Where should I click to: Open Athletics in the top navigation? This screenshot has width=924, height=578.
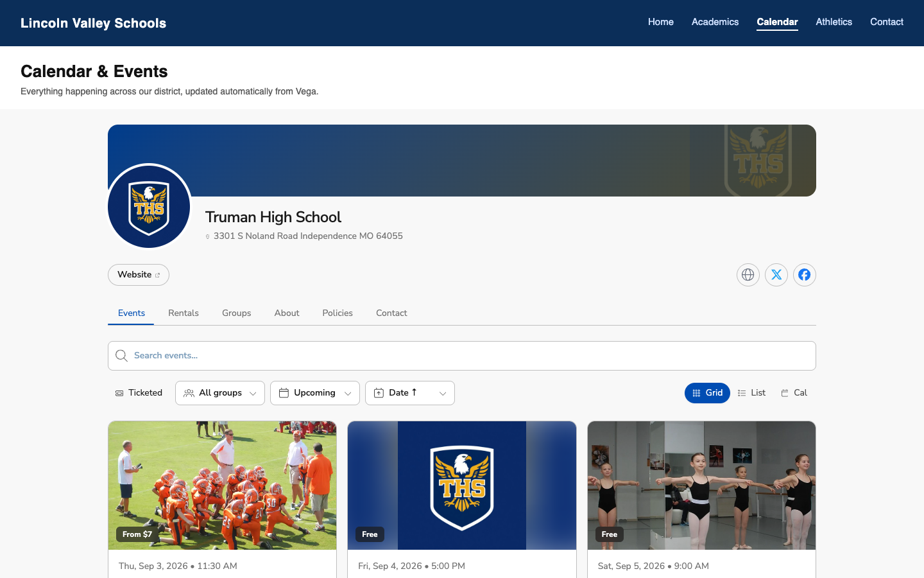pyautogui.click(x=834, y=22)
